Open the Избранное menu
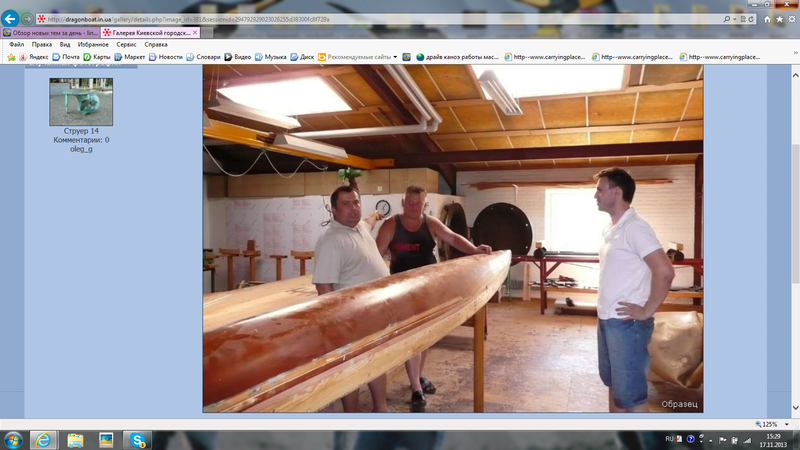Image resolution: width=800 pixels, height=450 pixels. (x=93, y=44)
